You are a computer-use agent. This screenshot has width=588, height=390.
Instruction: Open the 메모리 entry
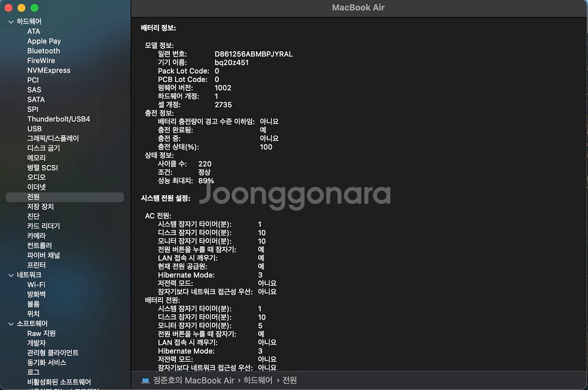click(36, 158)
